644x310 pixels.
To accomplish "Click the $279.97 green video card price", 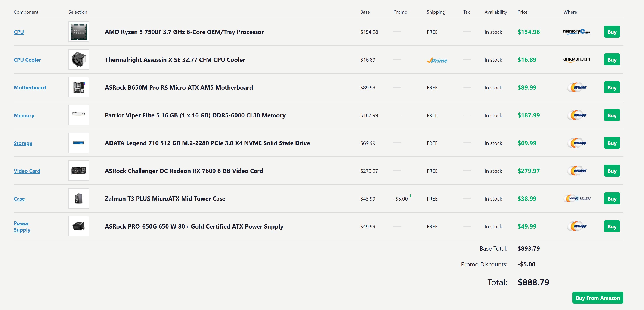I will [x=529, y=171].
